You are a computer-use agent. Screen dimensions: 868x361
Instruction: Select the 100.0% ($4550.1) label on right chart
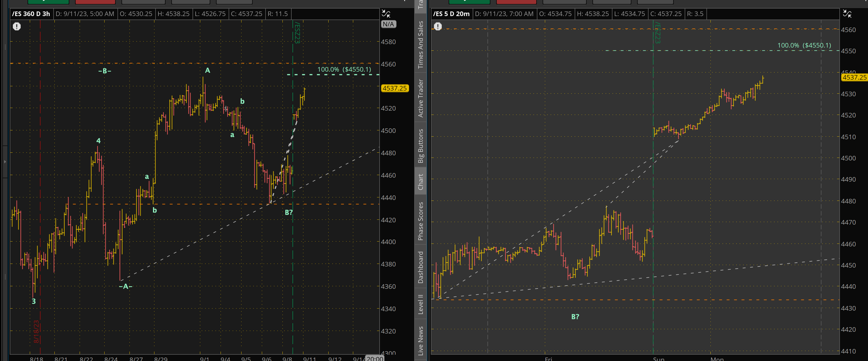804,45
